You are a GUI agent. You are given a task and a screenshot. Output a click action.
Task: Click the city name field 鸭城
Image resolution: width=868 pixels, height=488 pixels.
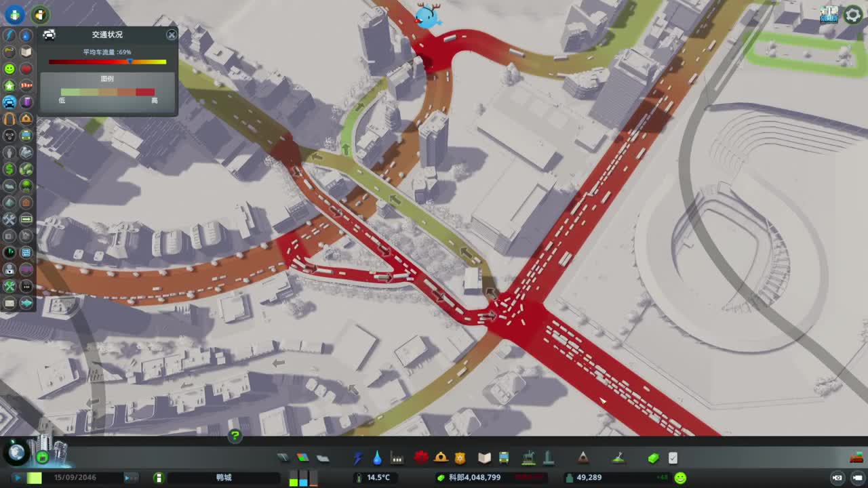click(224, 478)
